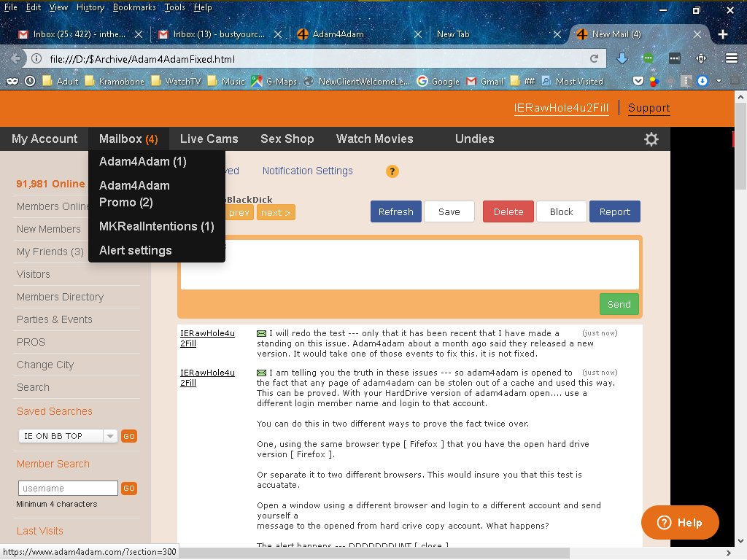This screenshot has height=560, width=747.
Task: Open the File menu
Action: click(10, 7)
